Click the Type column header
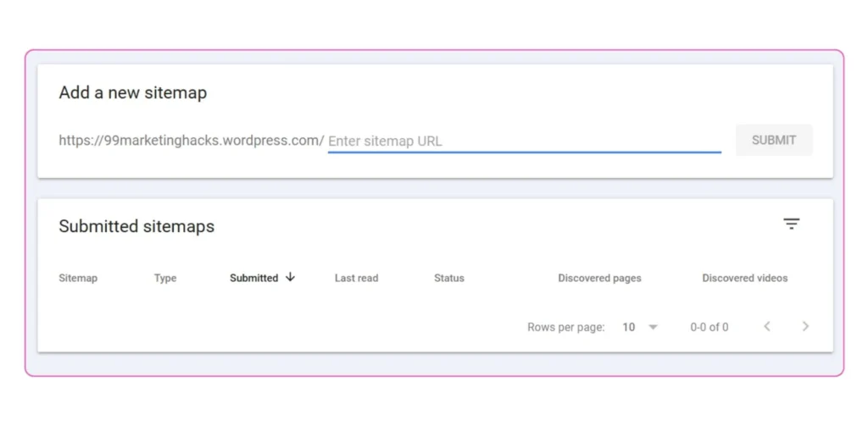The image size is (868, 426). (x=165, y=278)
